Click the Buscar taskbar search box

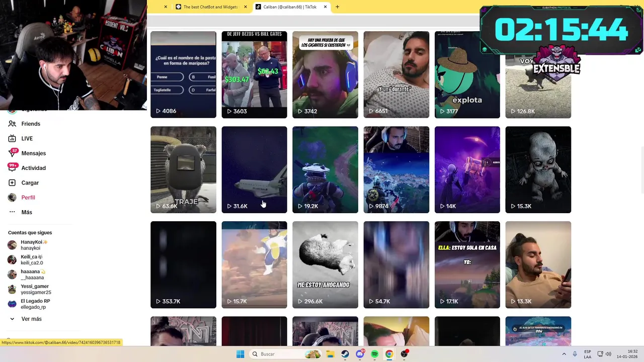[285, 354]
